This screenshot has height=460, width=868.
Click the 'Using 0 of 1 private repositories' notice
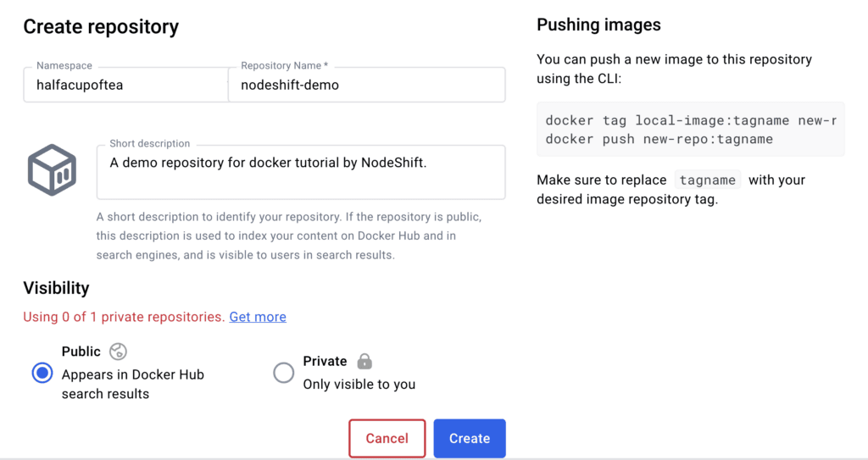point(124,317)
